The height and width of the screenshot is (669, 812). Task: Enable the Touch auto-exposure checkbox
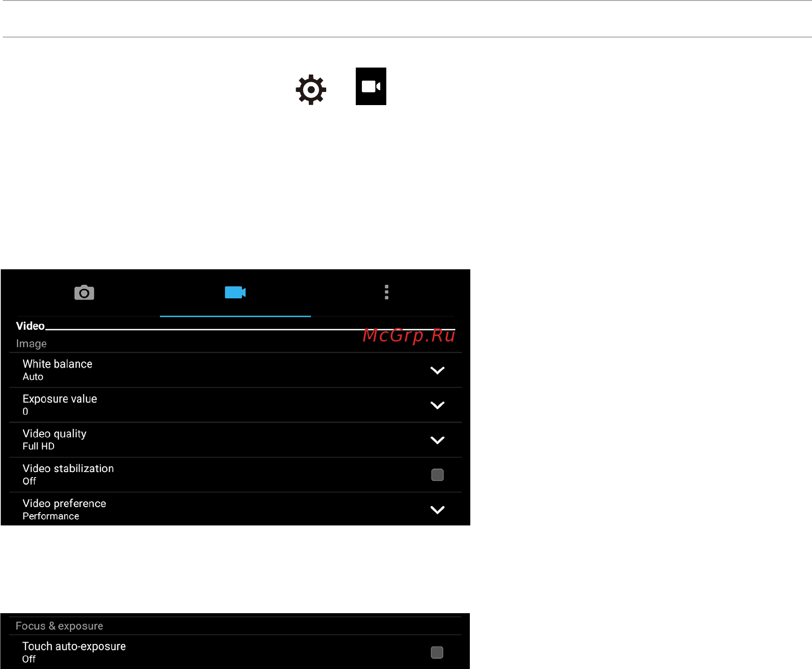[x=437, y=652]
